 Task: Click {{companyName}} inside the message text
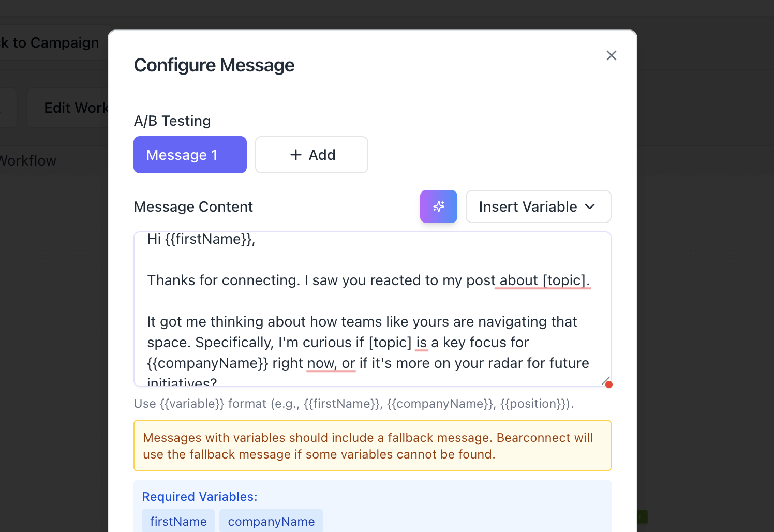pyautogui.click(x=207, y=363)
